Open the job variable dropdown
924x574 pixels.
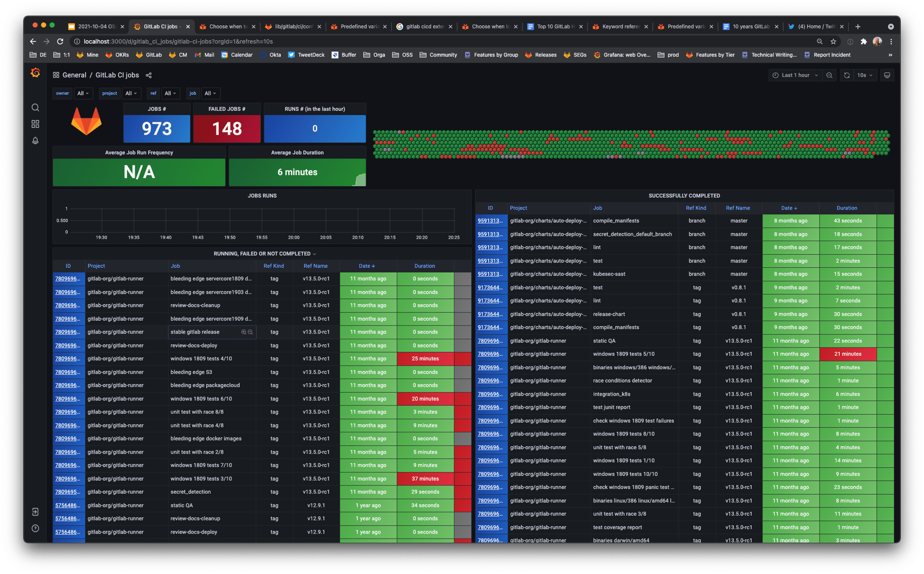tap(210, 93)
